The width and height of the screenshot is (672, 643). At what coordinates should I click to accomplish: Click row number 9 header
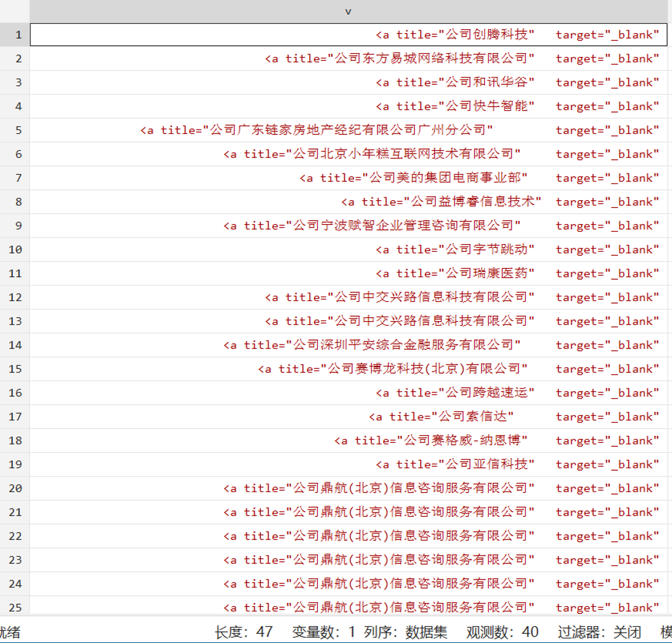[x=15, y=225]
